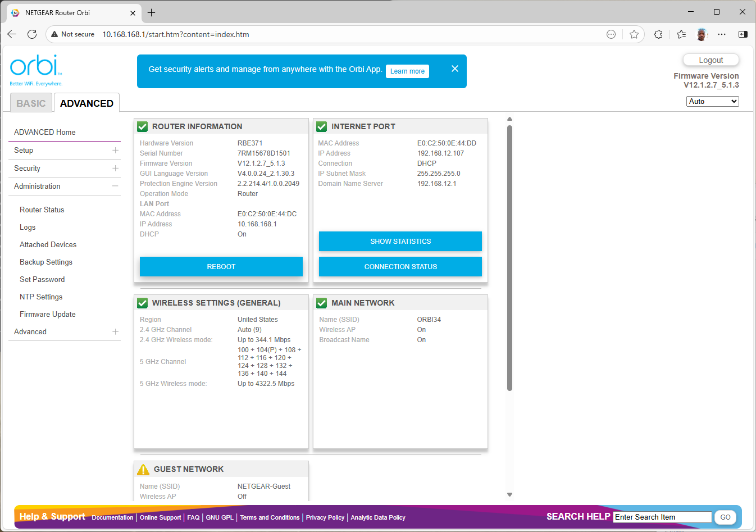Click the scrollbar up arrow

point(509,119)
